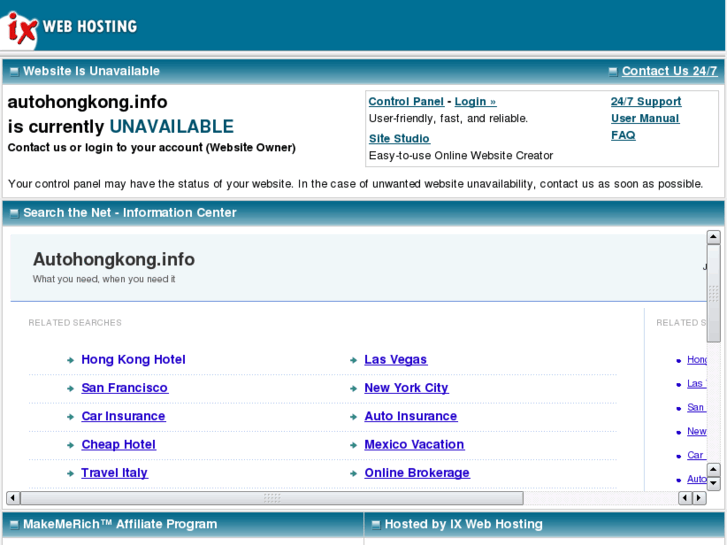Open the Online Brokerage link

click(417, 473)
